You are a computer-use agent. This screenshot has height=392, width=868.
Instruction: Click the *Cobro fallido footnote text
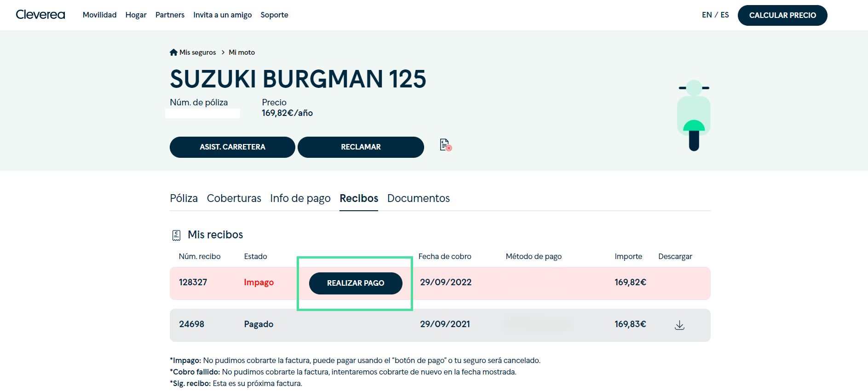343,372
